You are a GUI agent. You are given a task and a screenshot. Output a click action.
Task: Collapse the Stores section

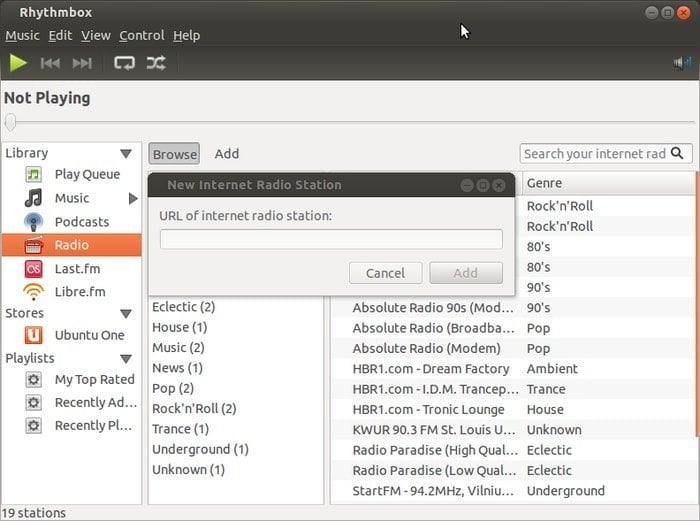pos(126,314)
